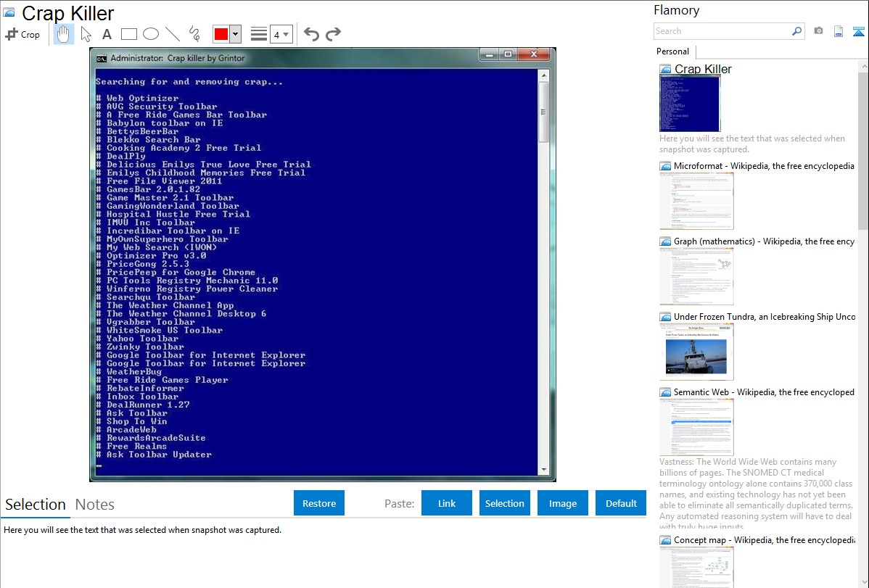Click the Paste Link button
The image size is (869, 588).
pos(447,503)
